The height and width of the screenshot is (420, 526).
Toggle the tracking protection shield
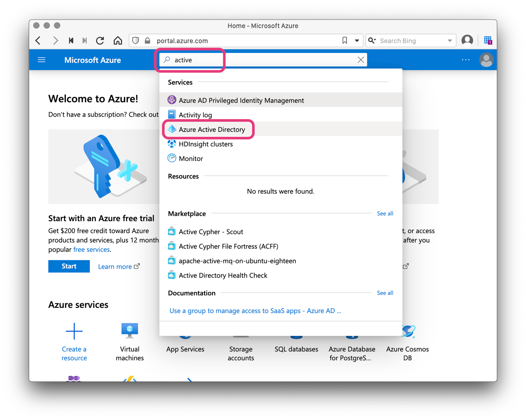pos(136,40)
